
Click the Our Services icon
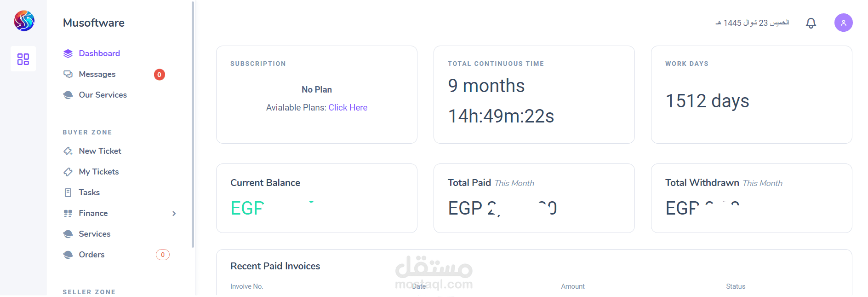68,95
